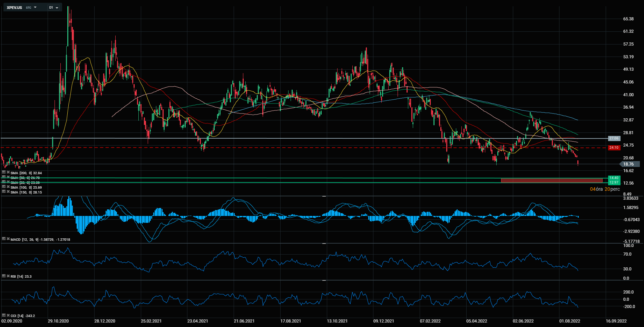The image size is (644, 327).
Task: Delete the RSI indicator panel
Action: [x=8, y=276]
